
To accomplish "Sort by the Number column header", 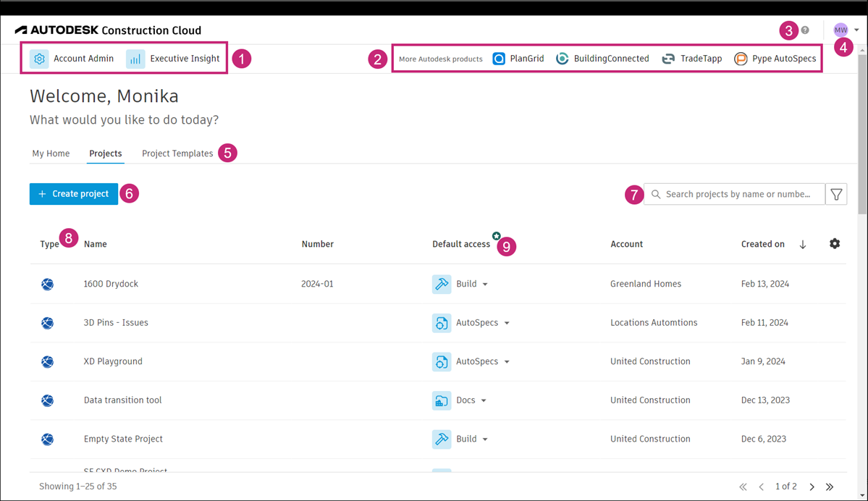I will tap(317, 244).
